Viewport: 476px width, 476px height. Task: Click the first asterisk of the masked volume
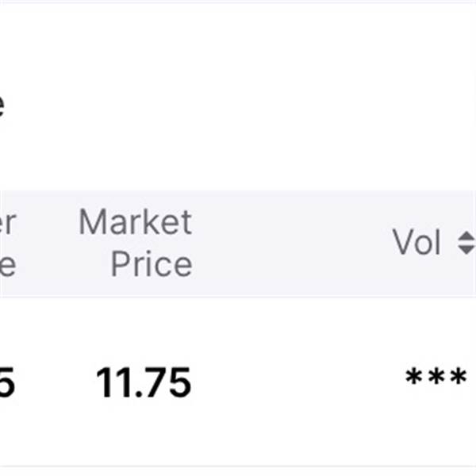tap(414, 377)
